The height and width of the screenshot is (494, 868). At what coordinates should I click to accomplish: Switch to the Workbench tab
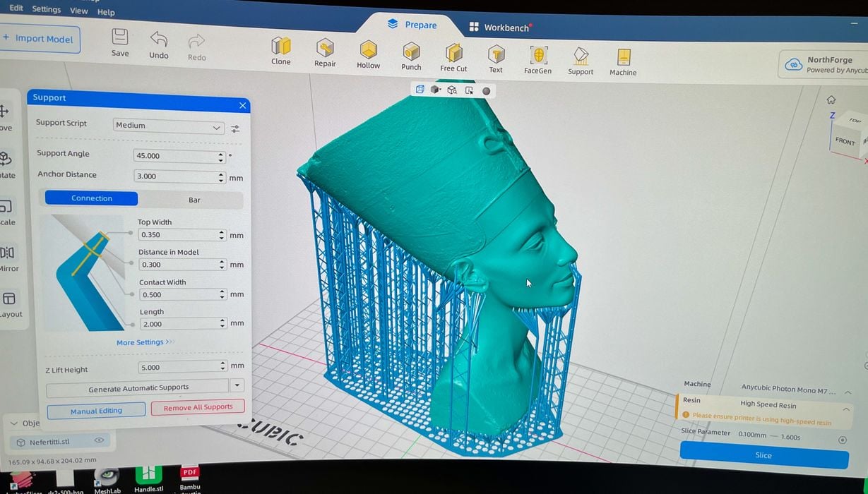click(x=501, y=28)
